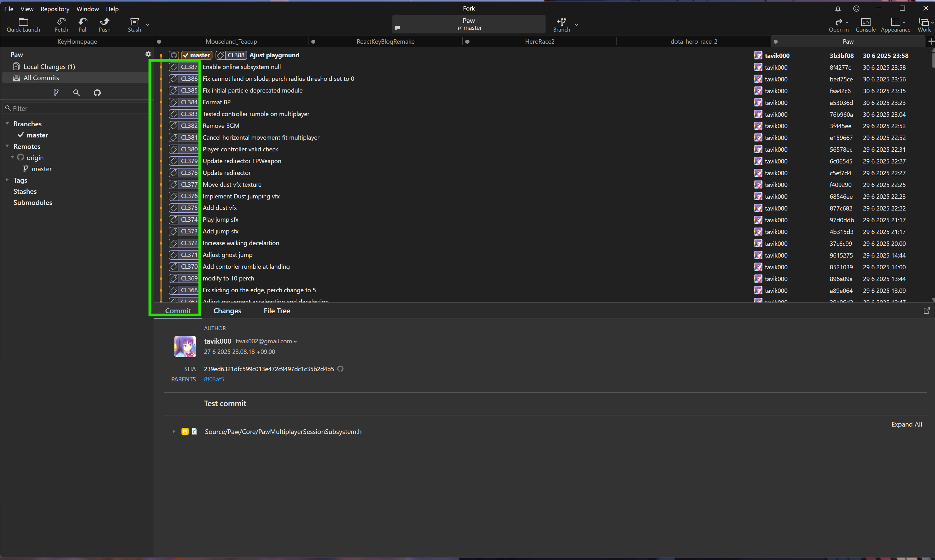Image resolution: width=935 pixels, height=560 pixels.
Task: Switch the sidebar to branches view icon
Action: 56,93
